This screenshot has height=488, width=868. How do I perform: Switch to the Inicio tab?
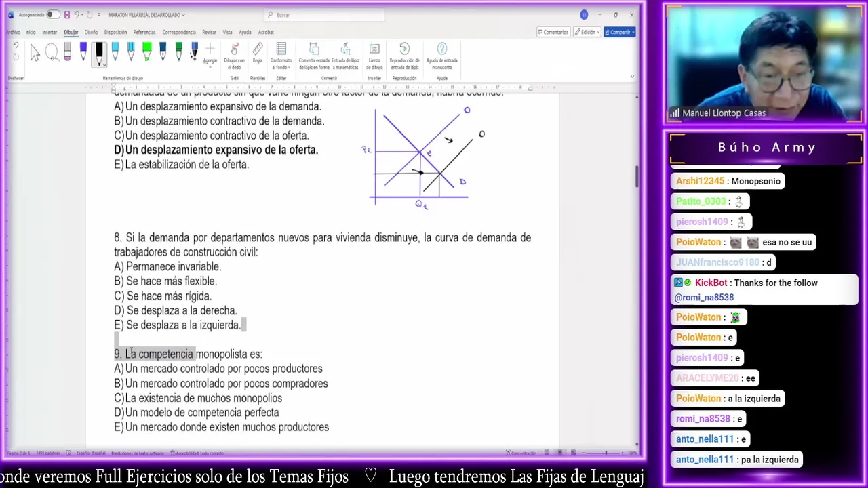(x=31, y=32)
